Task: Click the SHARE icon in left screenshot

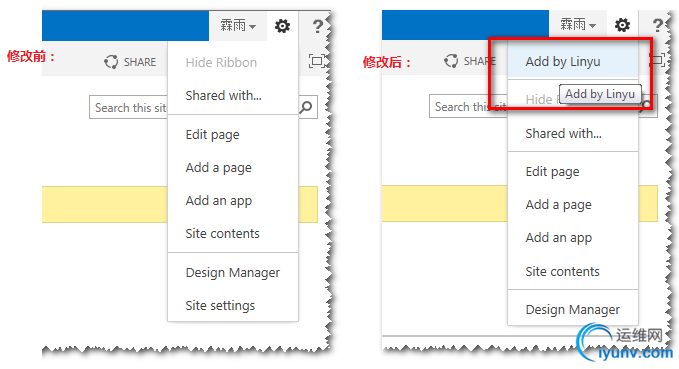Action: [111, 62]
